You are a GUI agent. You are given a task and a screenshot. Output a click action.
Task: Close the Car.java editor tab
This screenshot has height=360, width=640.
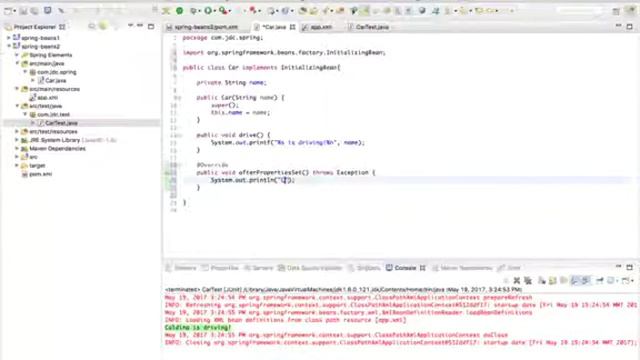click(x=292, y=27)
